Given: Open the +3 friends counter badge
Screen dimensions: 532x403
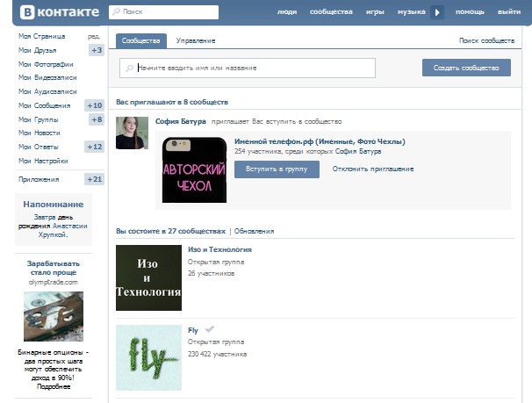Looking at the screenshot, I should pos(97,50).
